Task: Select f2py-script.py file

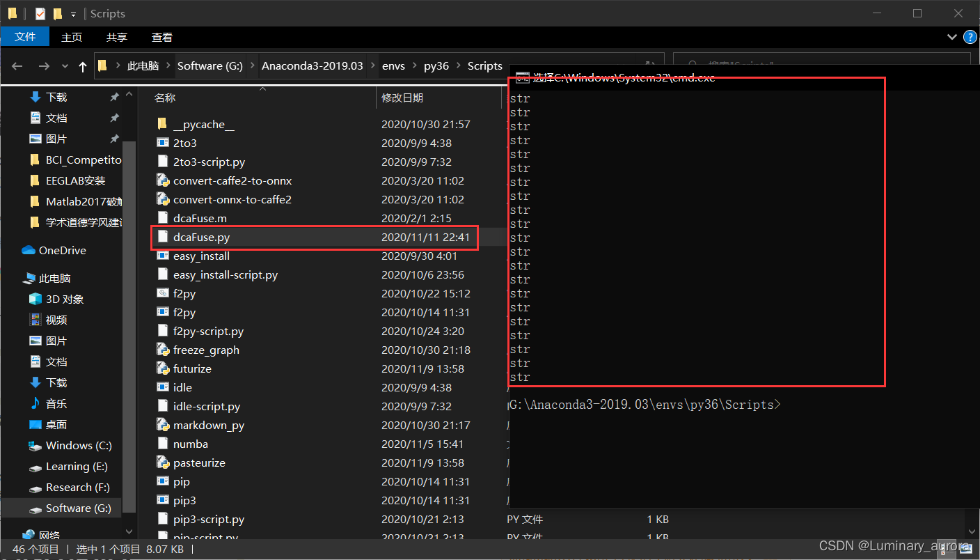Action: tap(208, 332)
